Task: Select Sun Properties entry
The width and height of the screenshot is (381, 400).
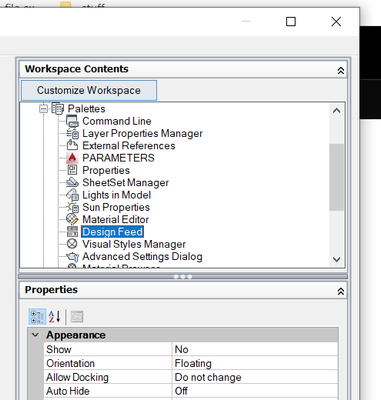Action: (x=116, y=207)
